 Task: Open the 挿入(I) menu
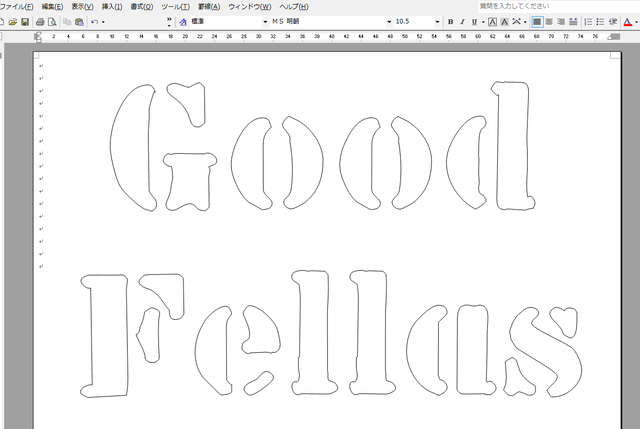112,7
